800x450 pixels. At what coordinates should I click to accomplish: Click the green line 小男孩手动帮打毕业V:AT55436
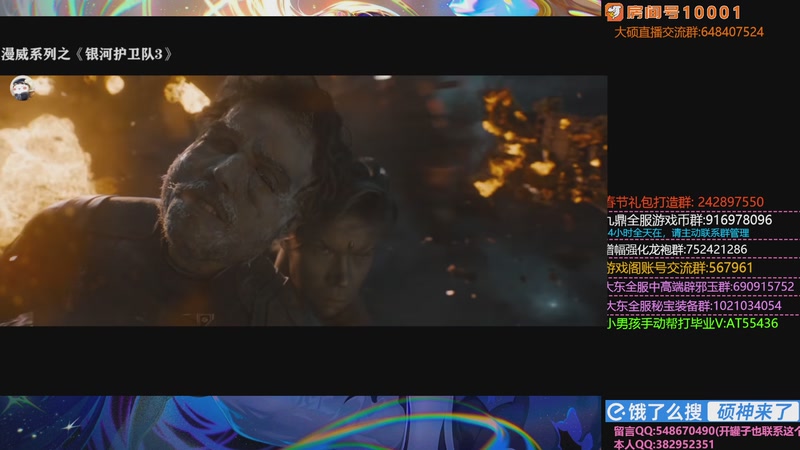[x=692, y=323]
